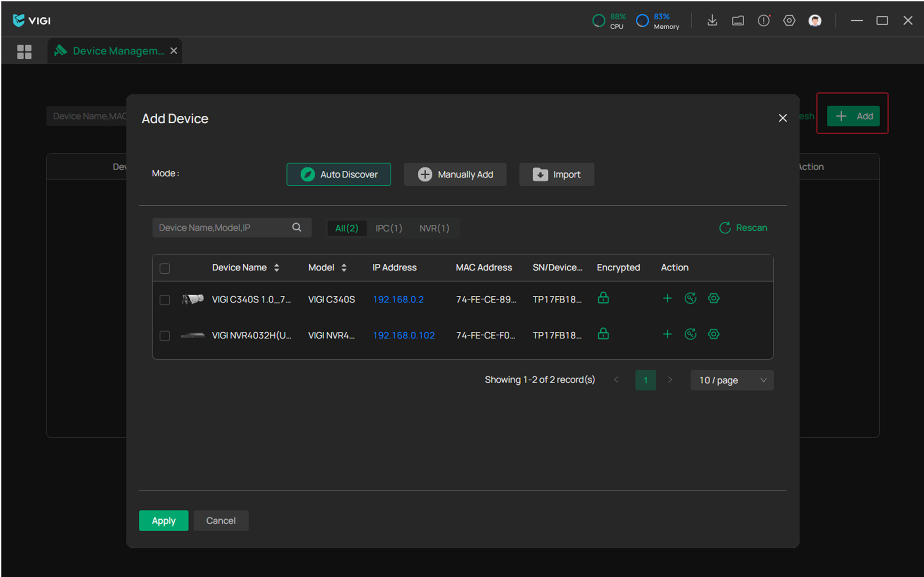The image size is (924, 577).
Task: Click the VIGI logo
Action: [32, 20]
